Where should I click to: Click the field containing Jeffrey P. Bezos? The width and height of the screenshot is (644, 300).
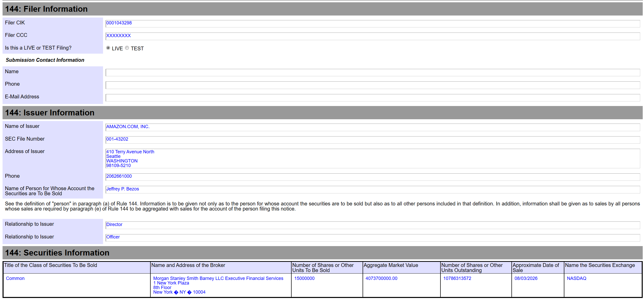click(x=373, y=189)
